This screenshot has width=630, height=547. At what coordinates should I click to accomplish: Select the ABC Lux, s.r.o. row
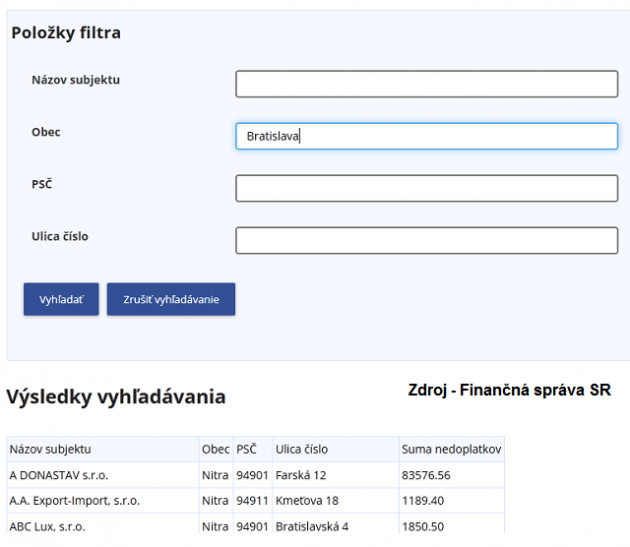point(256,524)
